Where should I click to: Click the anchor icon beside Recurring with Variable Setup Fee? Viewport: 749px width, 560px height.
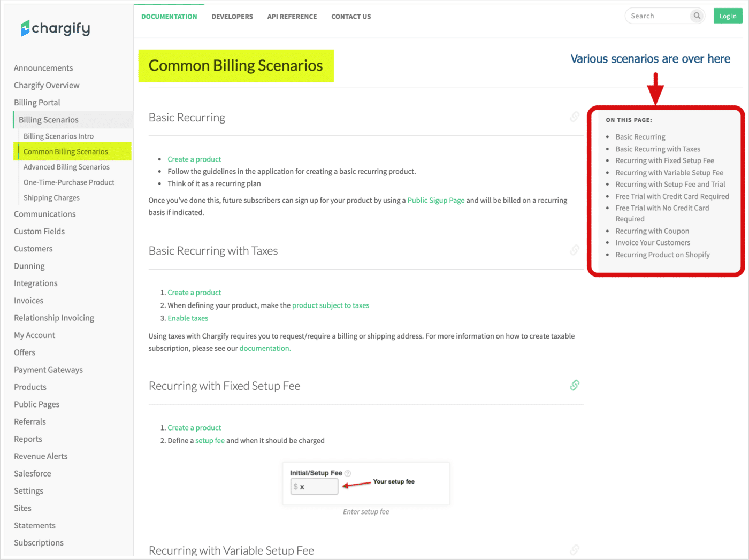pyautogui.click(x=574, y=550)
